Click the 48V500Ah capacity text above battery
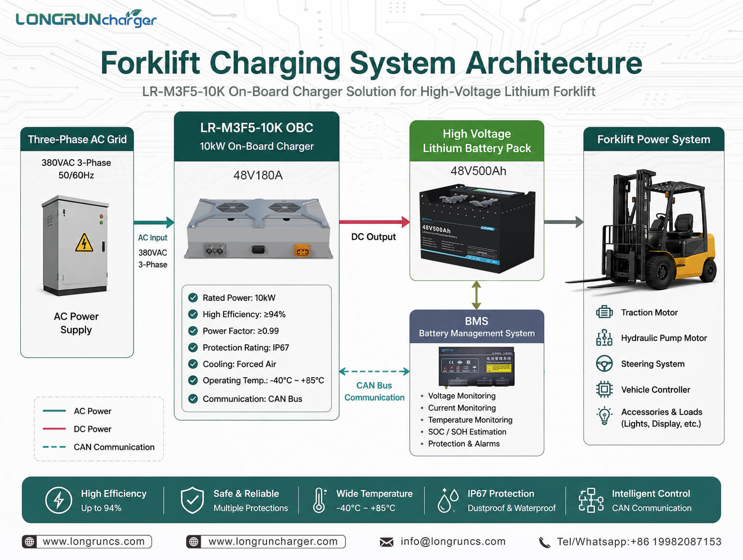 [478, 171]
